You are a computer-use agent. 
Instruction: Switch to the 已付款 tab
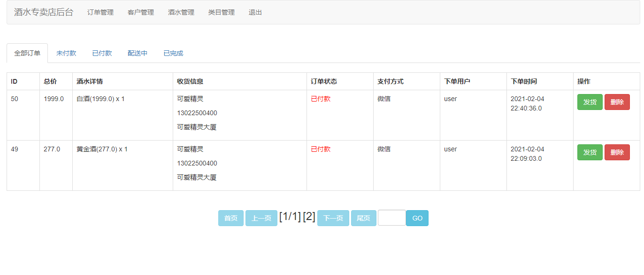point(102,53)
